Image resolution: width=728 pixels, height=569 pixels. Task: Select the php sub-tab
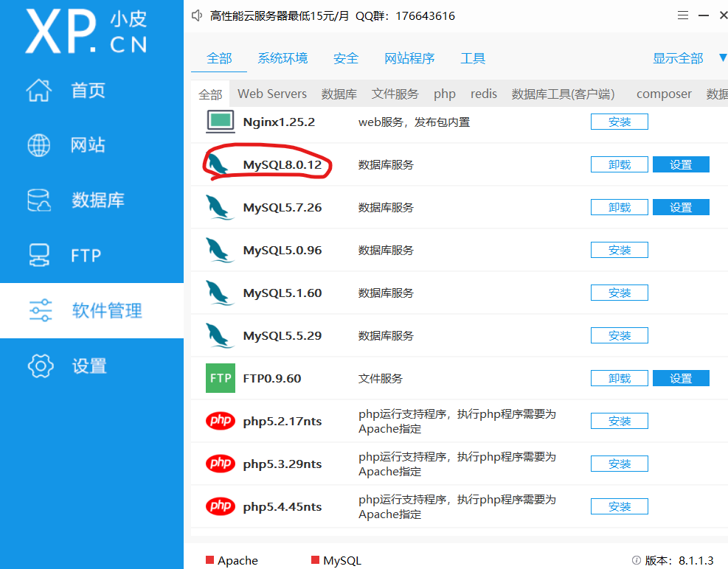pyautogui.click(x=445, y=94)
